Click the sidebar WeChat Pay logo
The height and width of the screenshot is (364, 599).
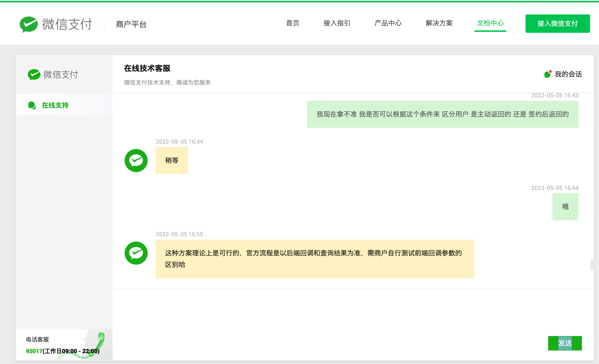pos(53,74)
